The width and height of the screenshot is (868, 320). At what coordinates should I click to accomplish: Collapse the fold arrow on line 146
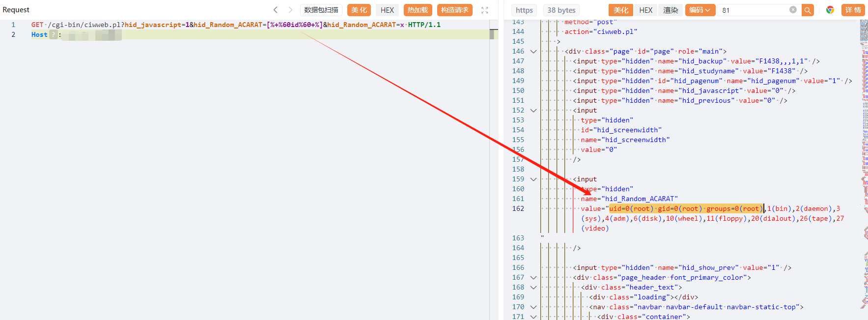[x=533, y=51]
